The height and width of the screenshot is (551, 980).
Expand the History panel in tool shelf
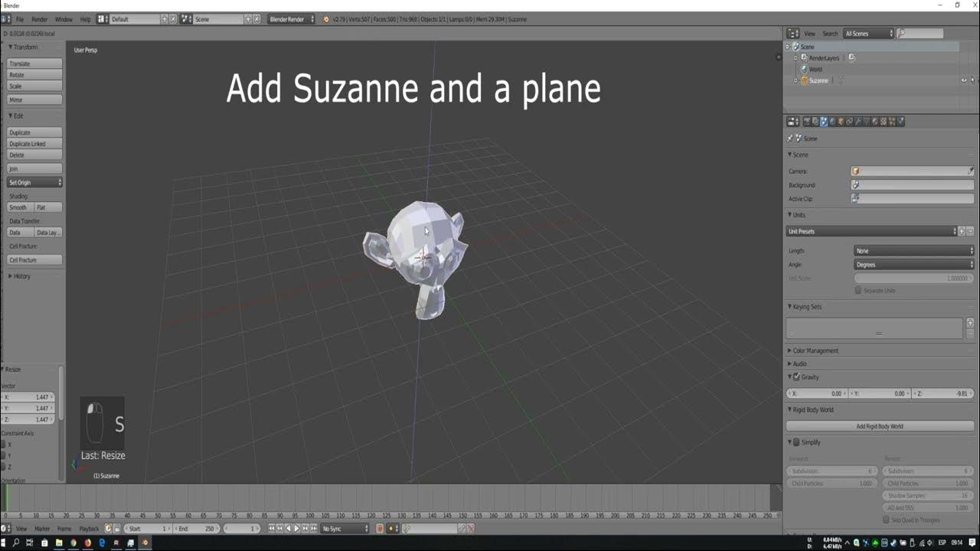click(x=21, y=276)
